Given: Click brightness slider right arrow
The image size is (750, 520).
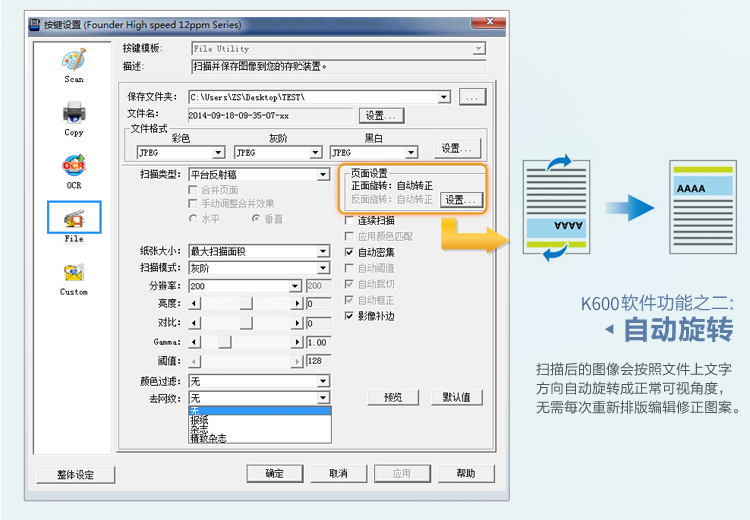Looking at the screenshot, I should [x=296, y=303].
